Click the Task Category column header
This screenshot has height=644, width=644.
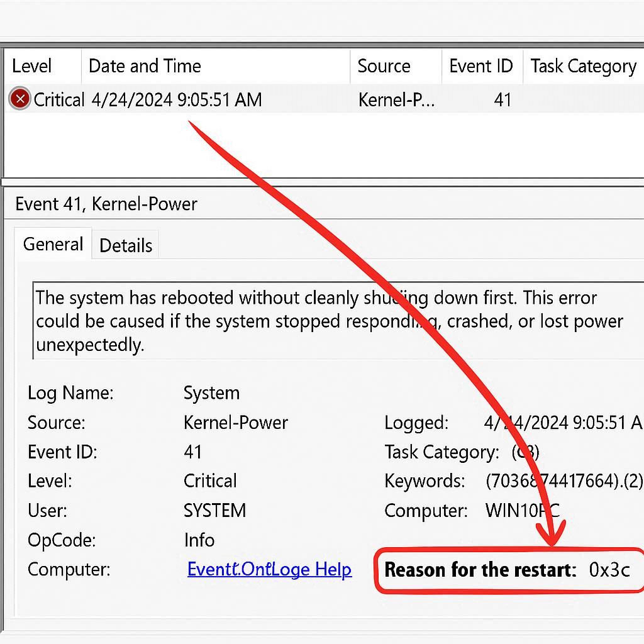[x=583, y=66]
